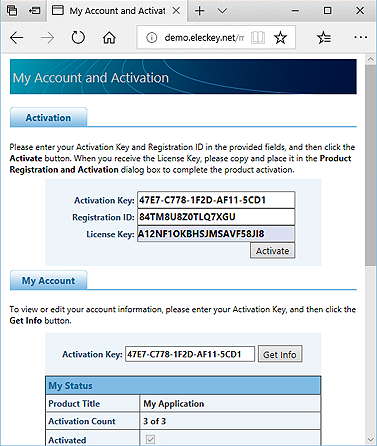Show tab previews chevron
This screenshot has width=377, height=446.
coord(222,11)
